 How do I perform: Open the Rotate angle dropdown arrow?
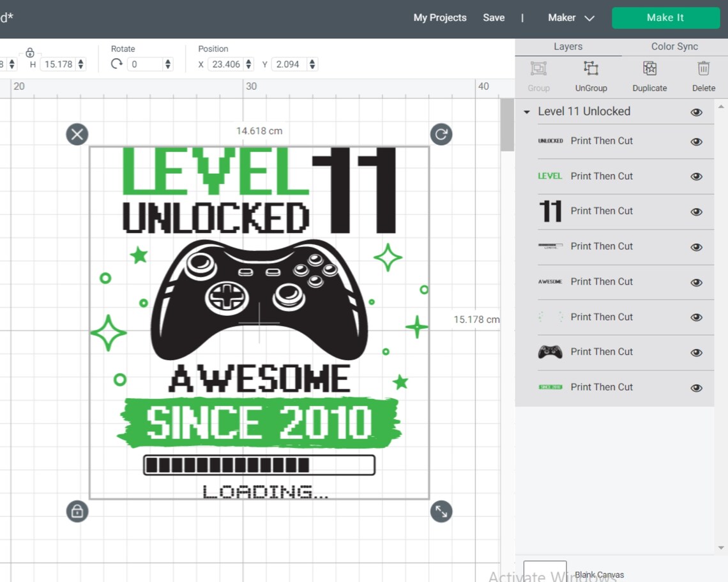coord(167,64)
